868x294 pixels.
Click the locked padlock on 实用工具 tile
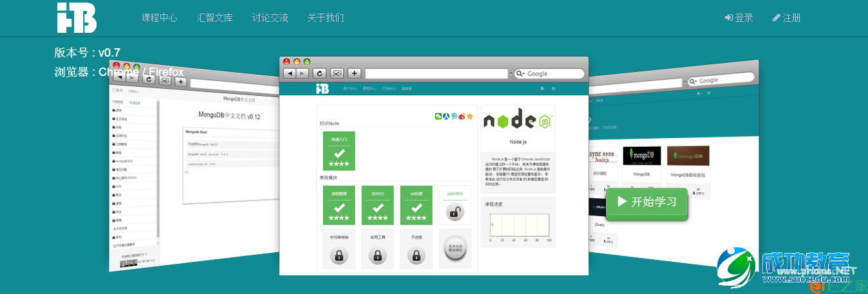[x=378, y=255]
